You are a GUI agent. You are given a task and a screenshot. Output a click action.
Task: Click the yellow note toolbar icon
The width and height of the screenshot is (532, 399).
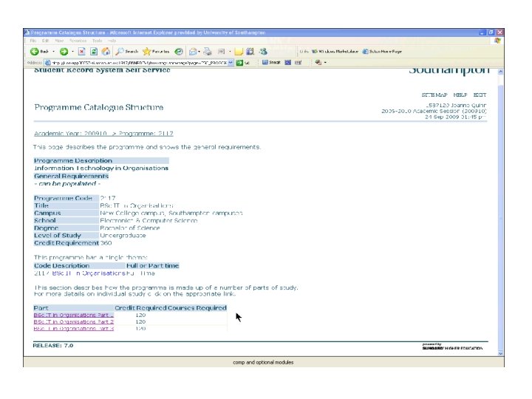(239, 52)
